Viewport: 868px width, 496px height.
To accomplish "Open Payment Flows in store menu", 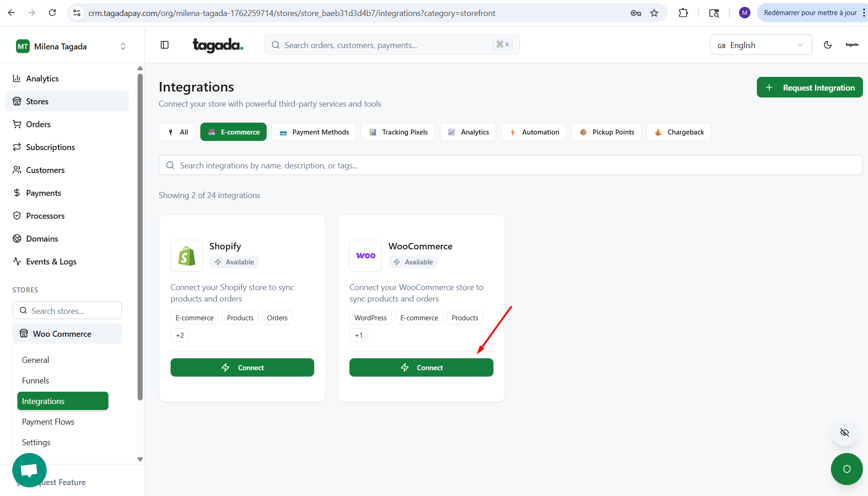I will pos(48,421).
